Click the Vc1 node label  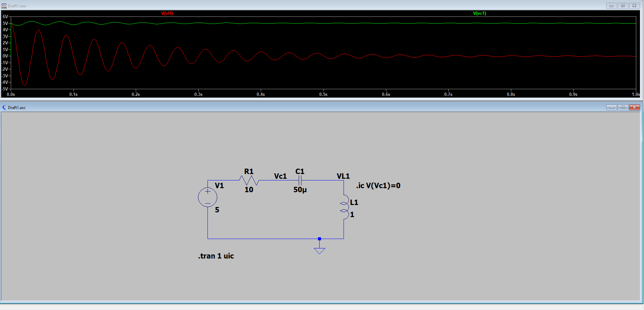280,176
